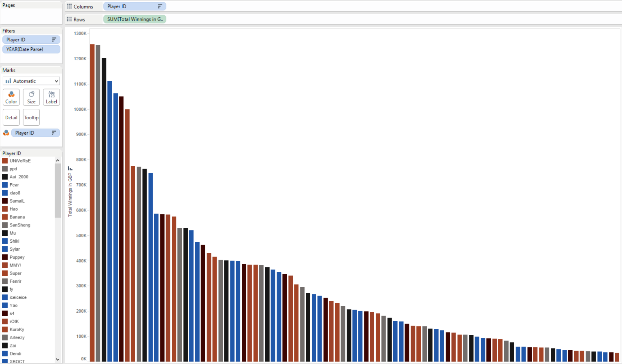
Task: Open the Size marks card
Action: click(31, 97)
